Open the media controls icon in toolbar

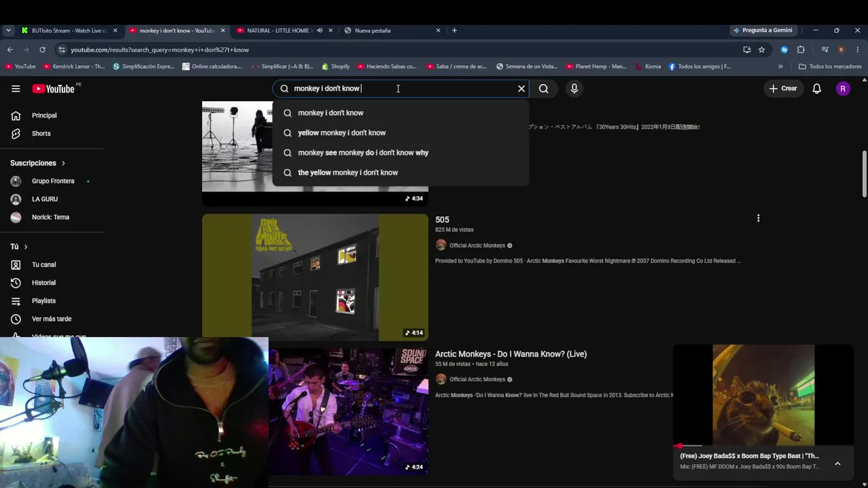[825, 49]
